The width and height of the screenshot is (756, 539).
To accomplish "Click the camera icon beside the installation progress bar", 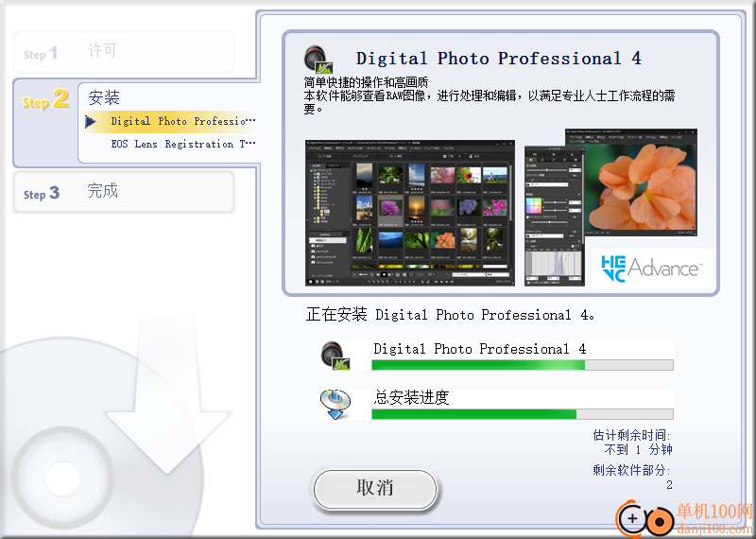I will coord(335,356).
